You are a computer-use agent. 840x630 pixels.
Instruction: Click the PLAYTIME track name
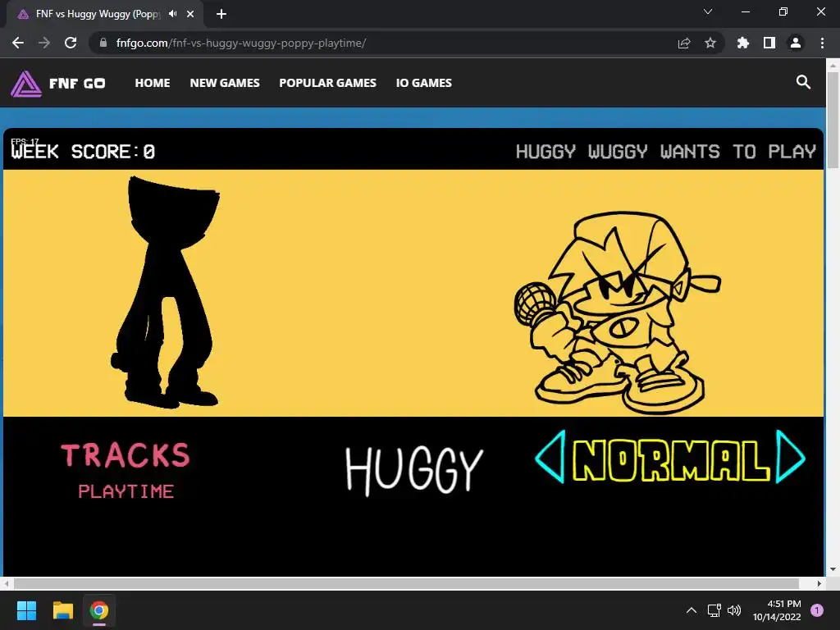(126, 491)
